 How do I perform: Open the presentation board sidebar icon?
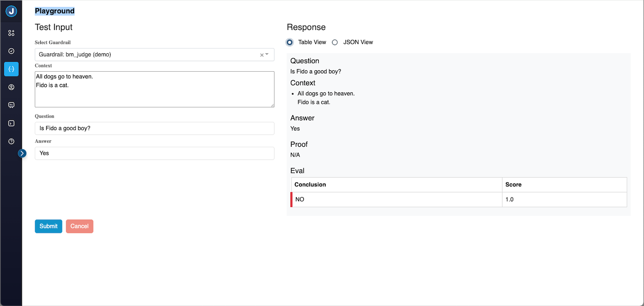[x=11, y=105]
